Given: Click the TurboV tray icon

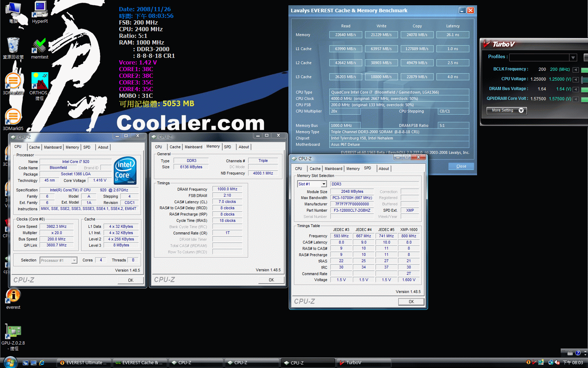Looking at the screenshot, I should tap(534, 362).
